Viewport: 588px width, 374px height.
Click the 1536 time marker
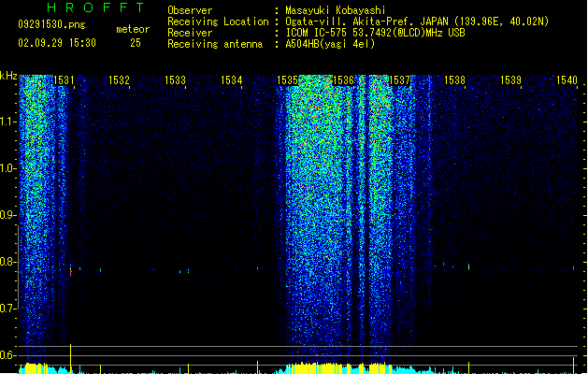pyautogui.click(x=343, y=80)
